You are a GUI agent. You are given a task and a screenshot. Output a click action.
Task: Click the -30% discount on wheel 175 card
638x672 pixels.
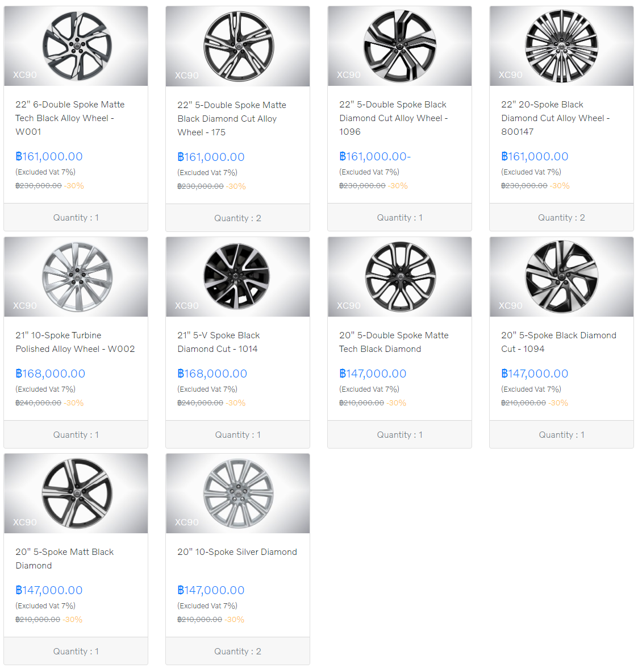tap(236, 186)
